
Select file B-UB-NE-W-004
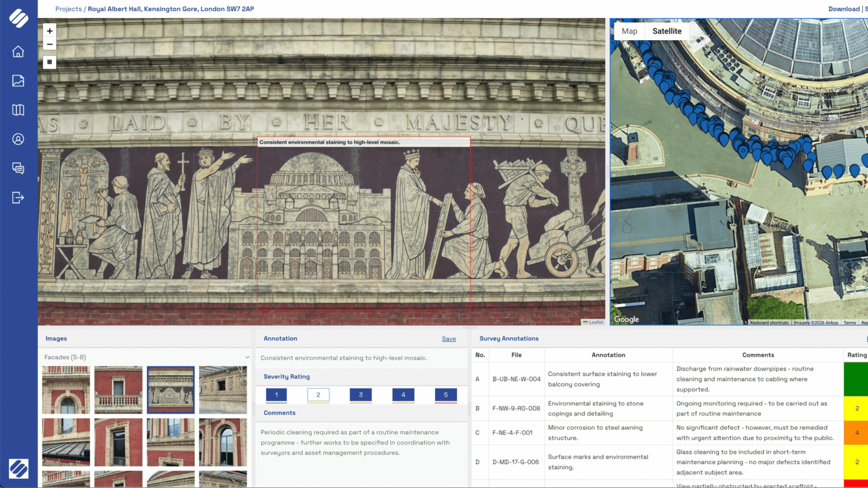coord(517,379)
